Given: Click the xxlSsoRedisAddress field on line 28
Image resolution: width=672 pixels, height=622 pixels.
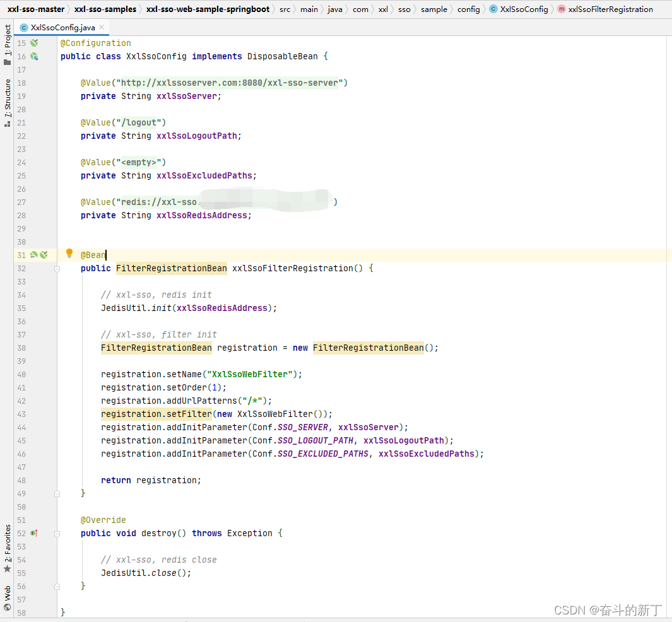Looking at the screenshot, I should [202, 216].
